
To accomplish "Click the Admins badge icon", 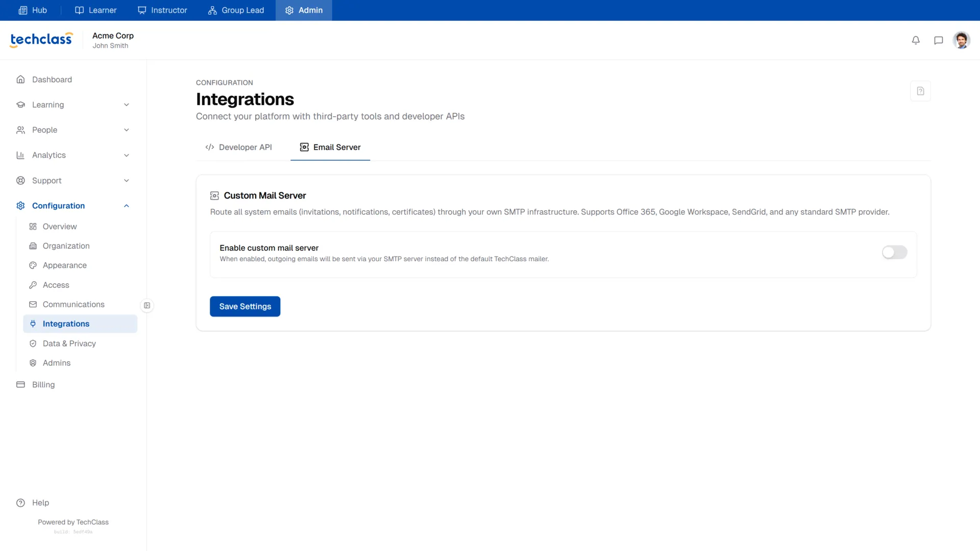I will (x=33, y=363).
